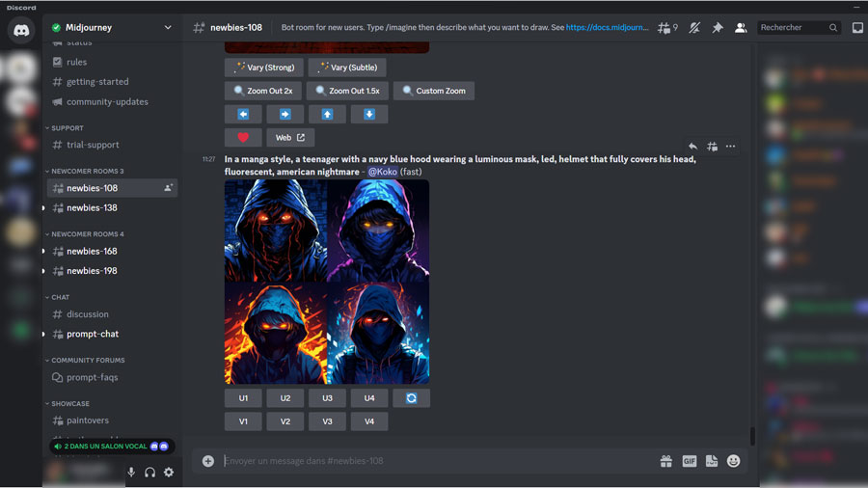Click the Zoom Out 2x button

click(x=262, y=91)
